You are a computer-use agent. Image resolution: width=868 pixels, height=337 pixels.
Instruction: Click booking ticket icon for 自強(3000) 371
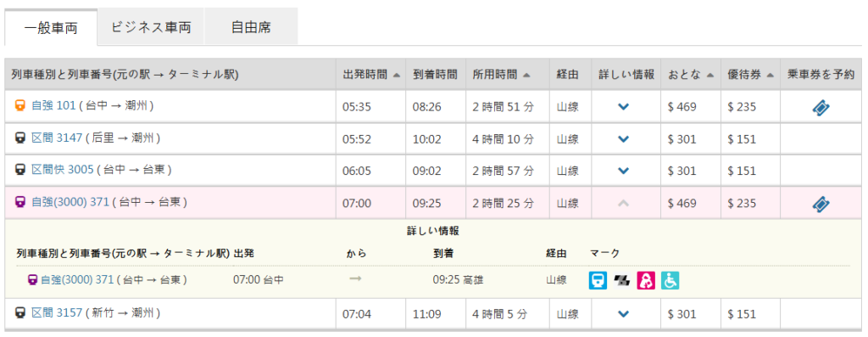(x=821, y=204)
